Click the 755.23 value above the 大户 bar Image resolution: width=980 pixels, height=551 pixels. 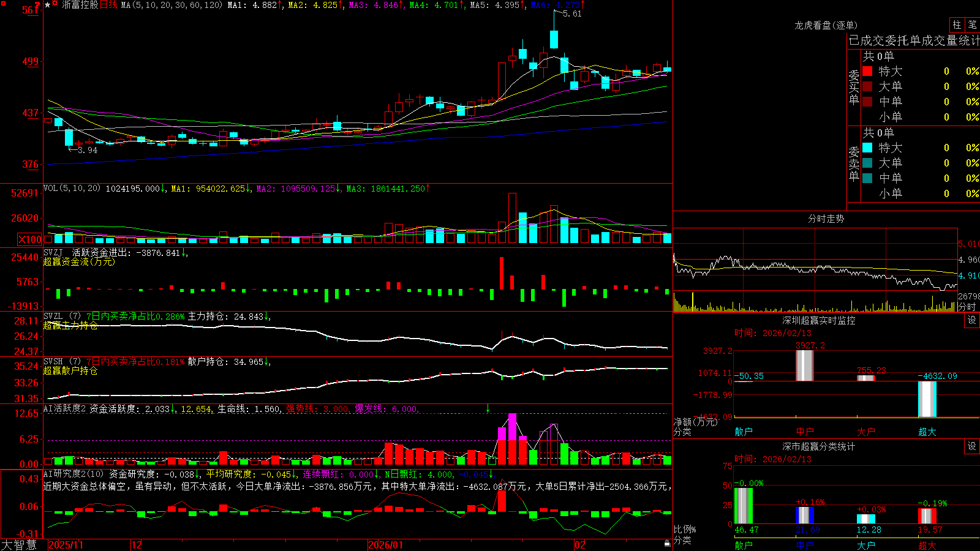(872, 370)
